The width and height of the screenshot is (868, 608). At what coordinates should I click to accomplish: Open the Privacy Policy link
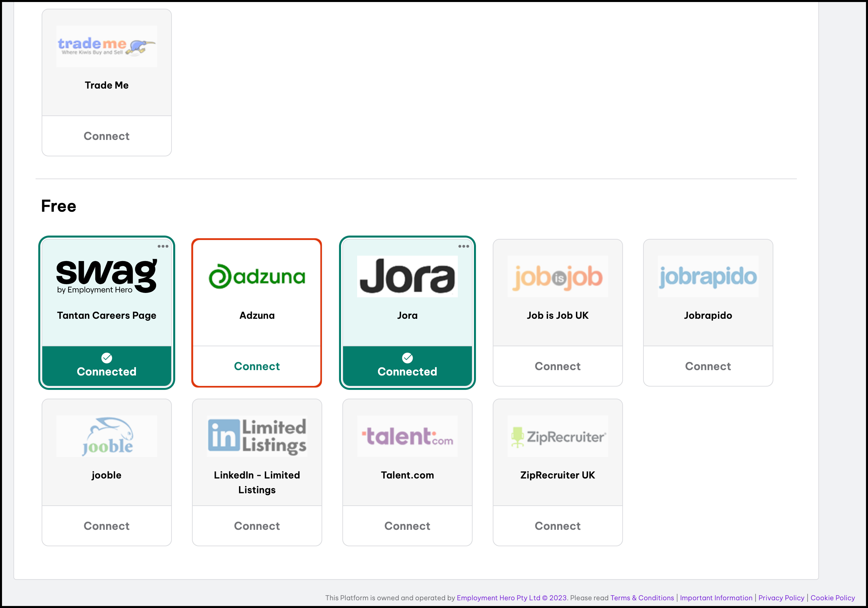(781, 598)
